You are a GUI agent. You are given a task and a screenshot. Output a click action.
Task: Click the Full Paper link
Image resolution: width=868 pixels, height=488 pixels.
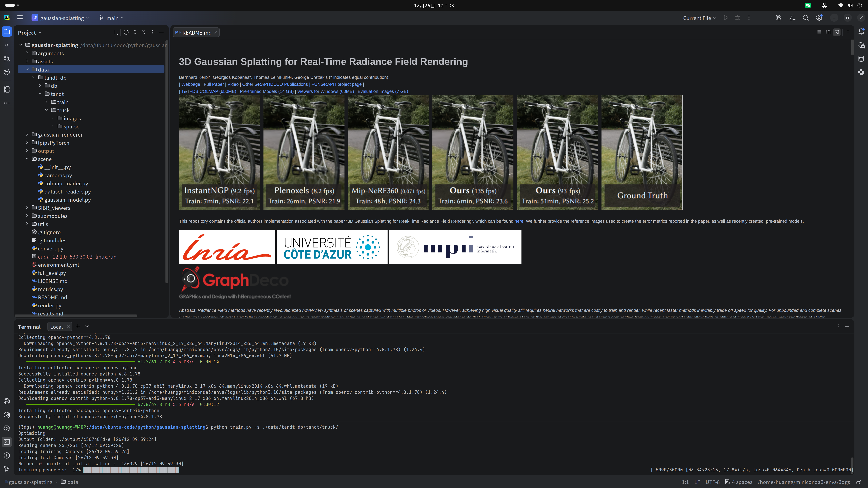pyautogui.click(x=214, y=84)
